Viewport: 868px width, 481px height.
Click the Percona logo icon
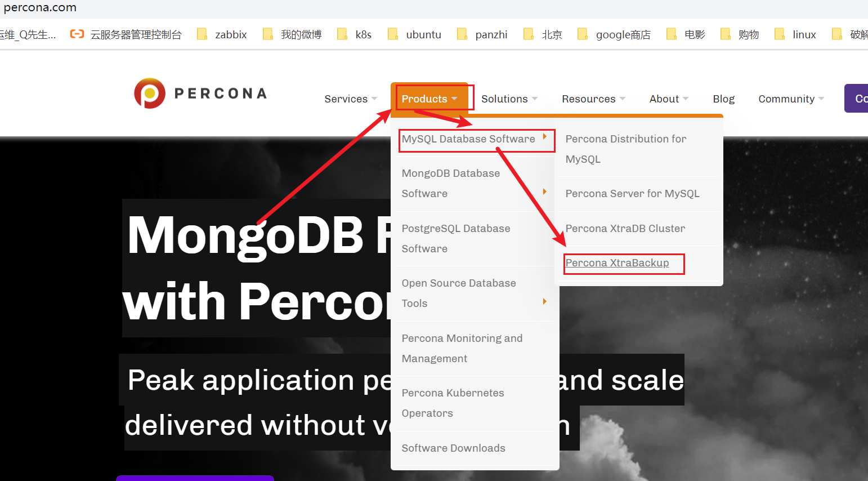click(x=150, y=93)
